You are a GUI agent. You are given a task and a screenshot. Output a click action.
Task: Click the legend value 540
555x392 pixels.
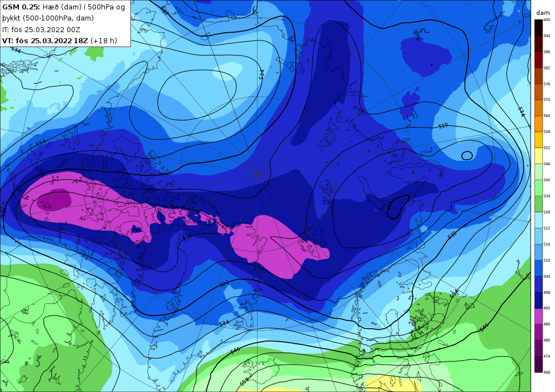[547, 180]
